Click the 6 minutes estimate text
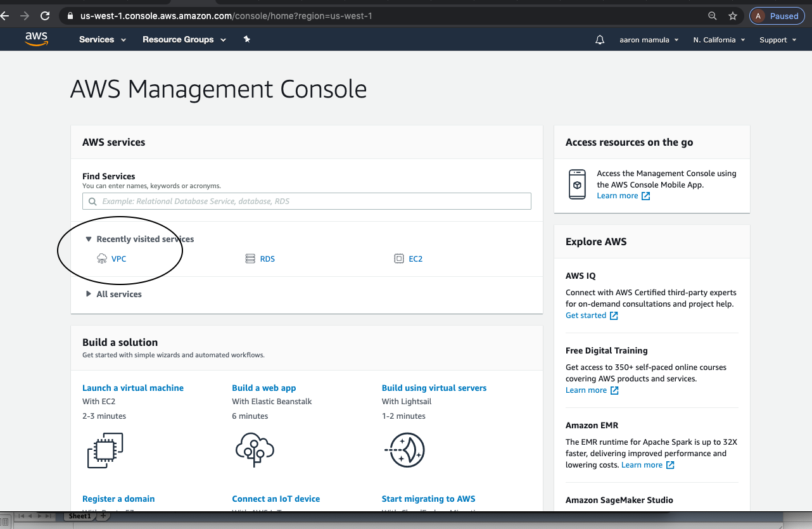 [x=250, y=416]
